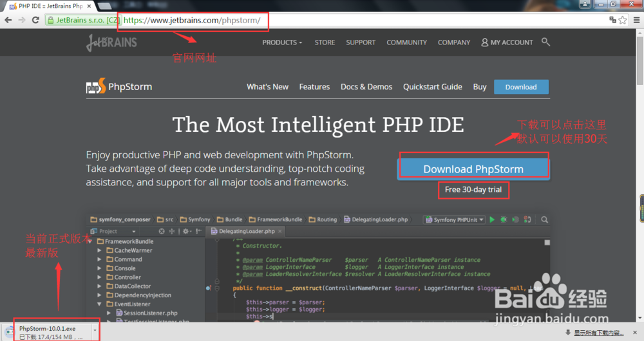Open the SUPPORT menu item

pyautogui.click(x=361, y=42)
